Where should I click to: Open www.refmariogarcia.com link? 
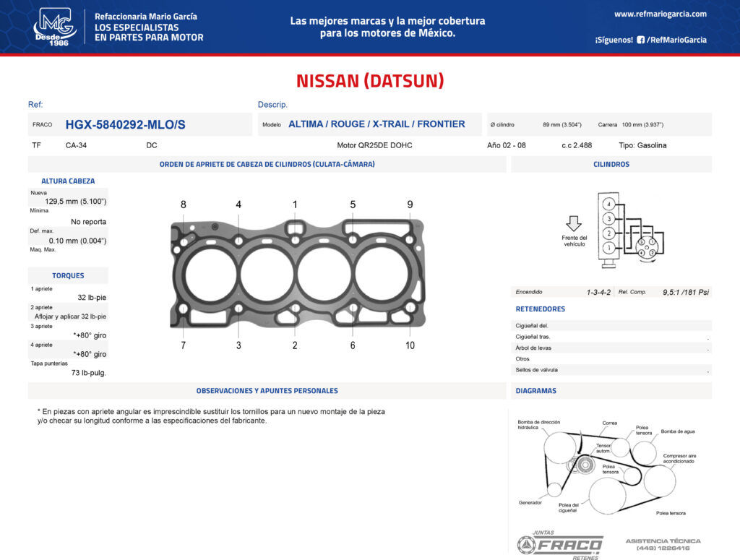[661, 14]
